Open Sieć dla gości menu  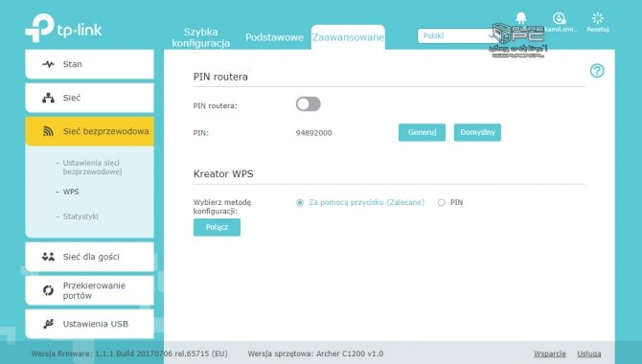click(x=89, y=257)
